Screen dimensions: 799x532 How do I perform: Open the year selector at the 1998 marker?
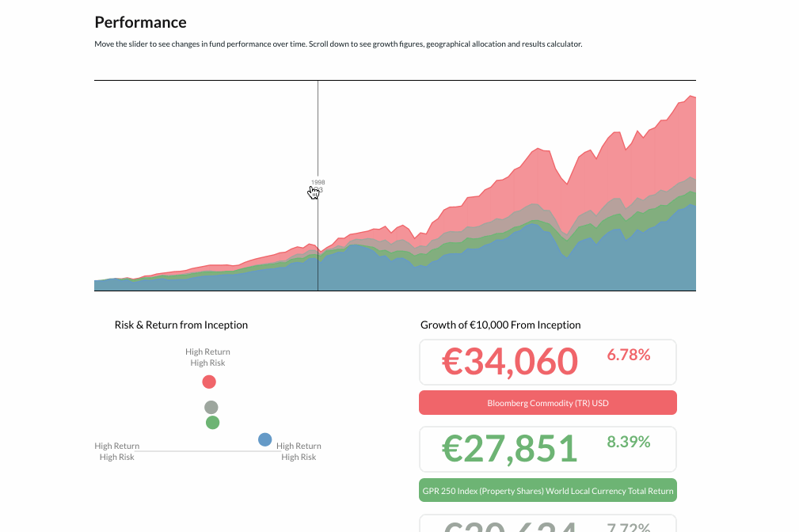318,184
